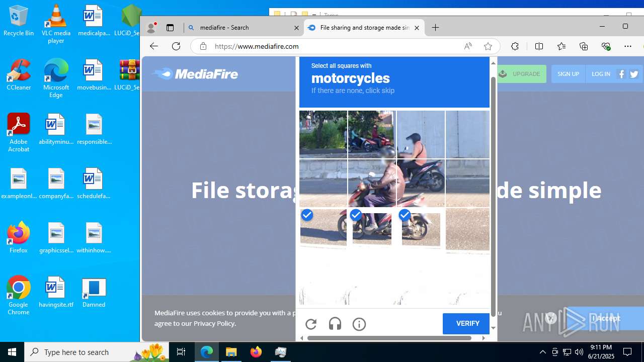Open File Explorer from the taskbar

coord(231,352)
